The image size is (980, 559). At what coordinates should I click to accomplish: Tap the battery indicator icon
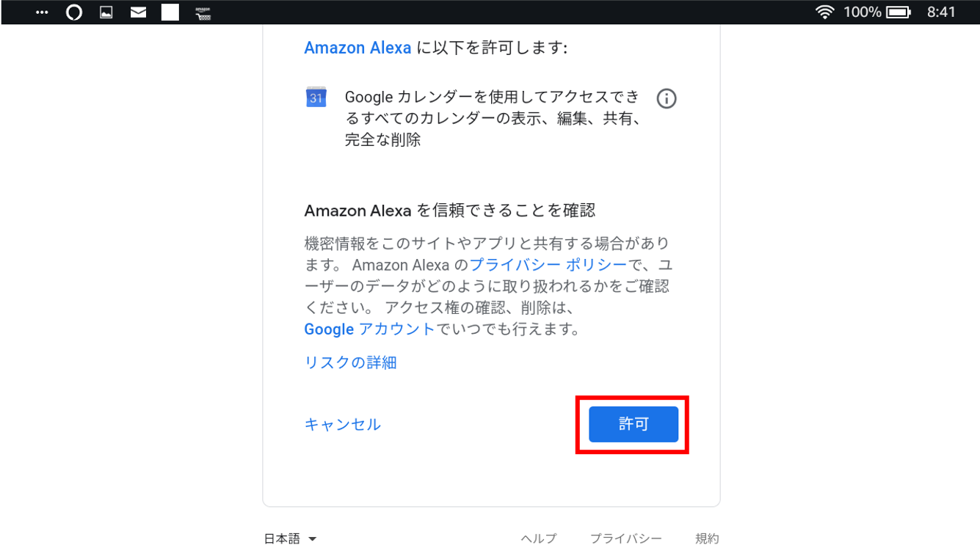pos(899,12)
